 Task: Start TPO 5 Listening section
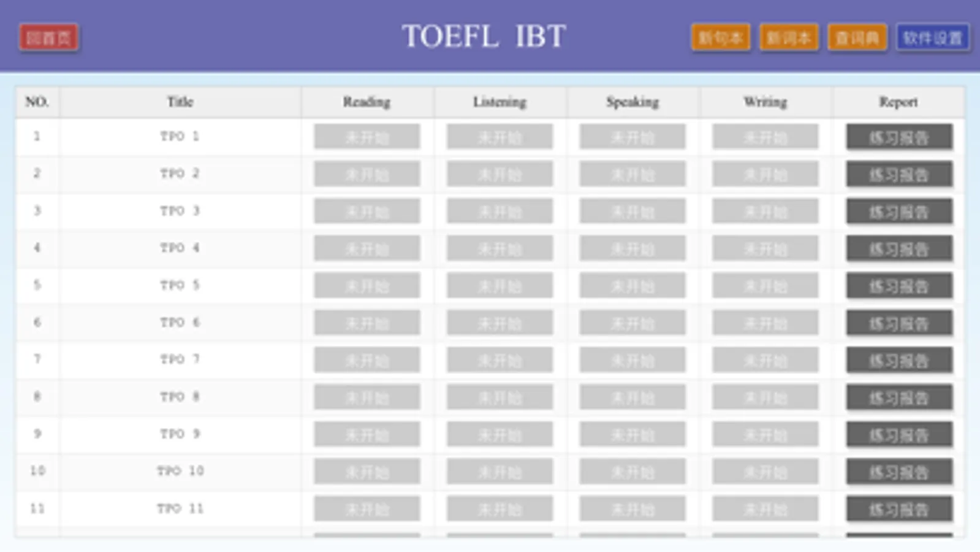click(499, 286)
